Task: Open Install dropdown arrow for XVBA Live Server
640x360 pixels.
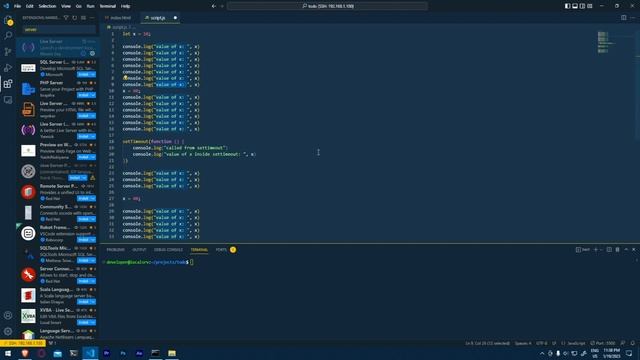Action: pyautogui.click(x=93, y=322)
